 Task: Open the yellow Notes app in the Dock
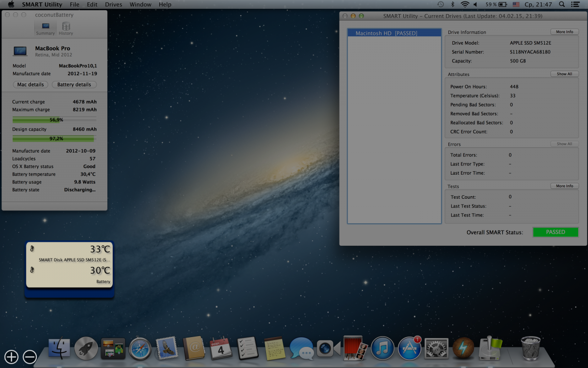point(274,349)
